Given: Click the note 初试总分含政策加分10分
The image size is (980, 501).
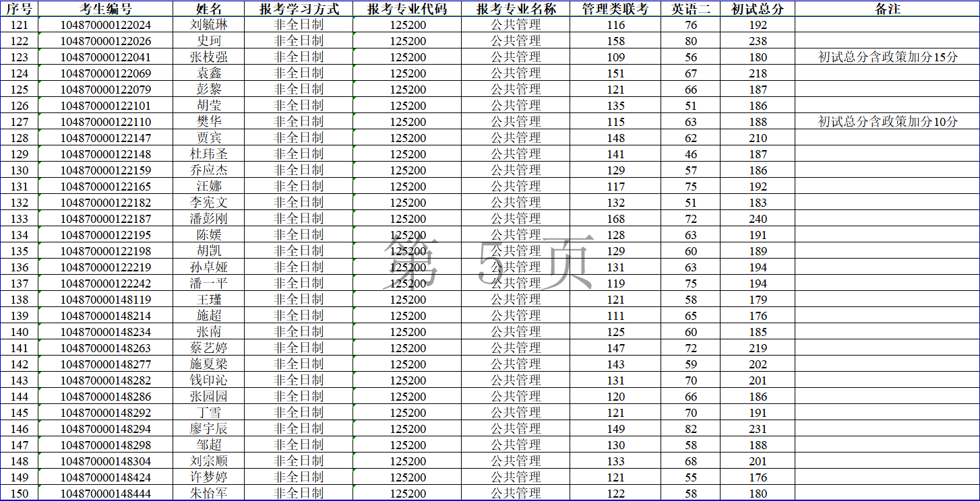Looking at the screenshot, I should pyautogui.click(x=887, y=122).
